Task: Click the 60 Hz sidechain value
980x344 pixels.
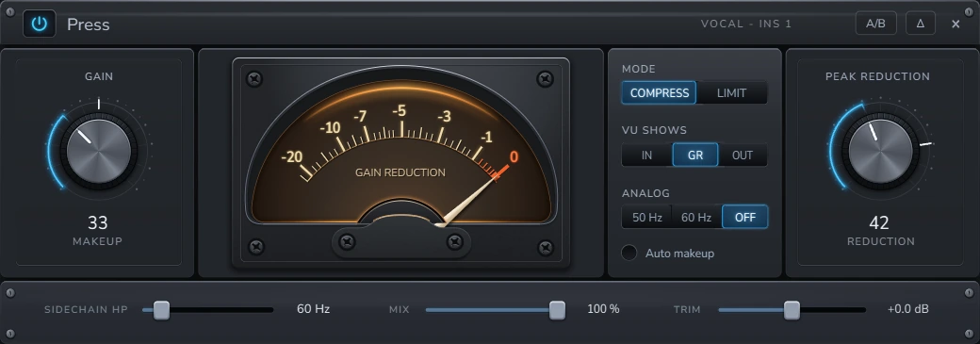Action: tap(313, 309)
